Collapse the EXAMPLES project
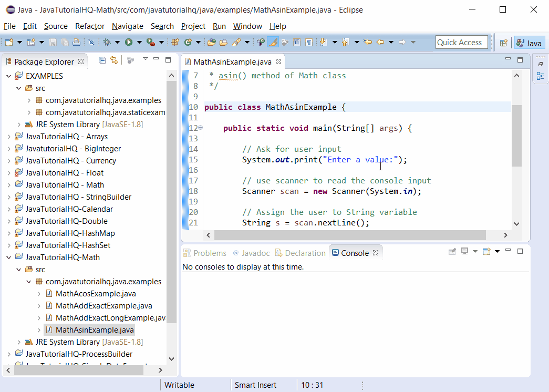 click(9, 76)
